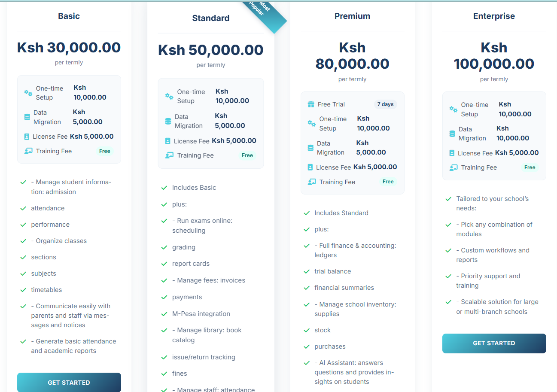Click the database icon next to Standard Data Migration
557x392 pixels.
(x=168, y=121)
